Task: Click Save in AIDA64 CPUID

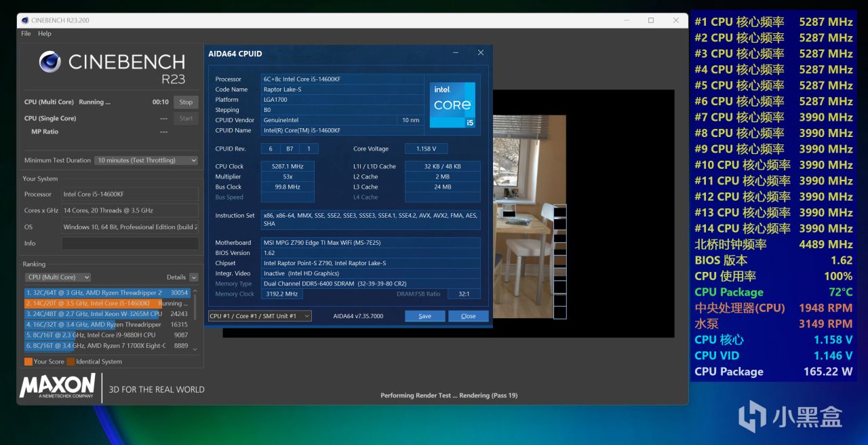Action: coord(425,316)
